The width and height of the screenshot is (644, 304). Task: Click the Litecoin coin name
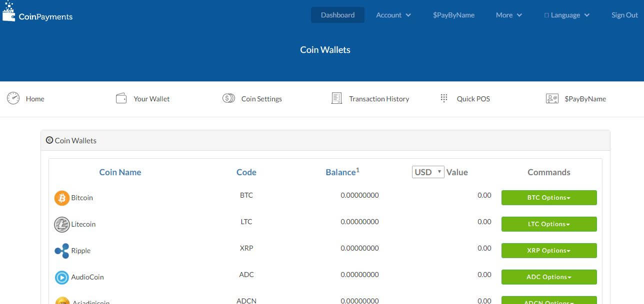pos(83,224)
